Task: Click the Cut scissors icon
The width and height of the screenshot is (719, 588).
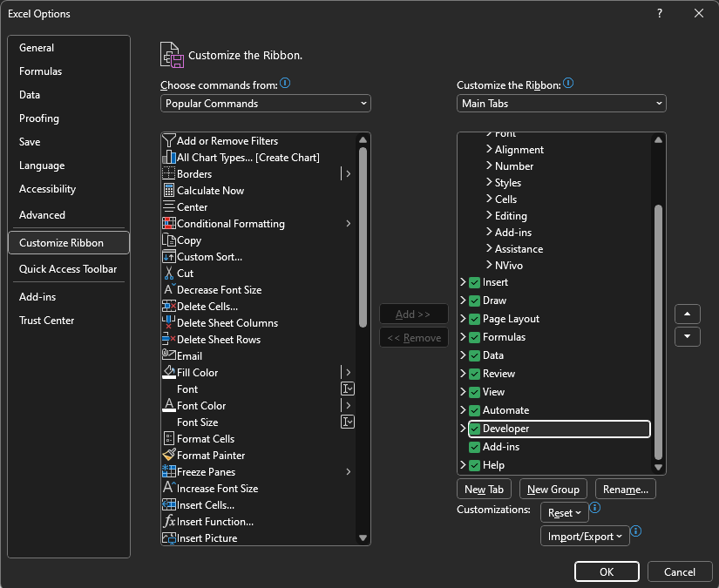Action: point(169,273)
